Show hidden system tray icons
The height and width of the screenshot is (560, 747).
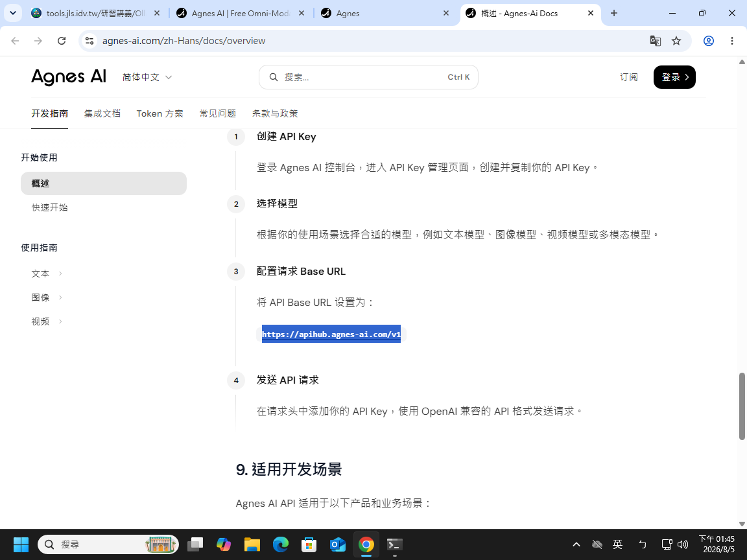coord(576,544)
